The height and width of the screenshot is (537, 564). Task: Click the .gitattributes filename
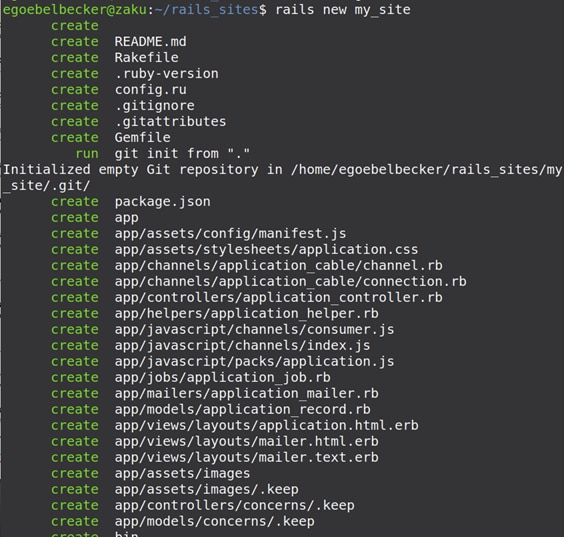[x=170, y=122]
